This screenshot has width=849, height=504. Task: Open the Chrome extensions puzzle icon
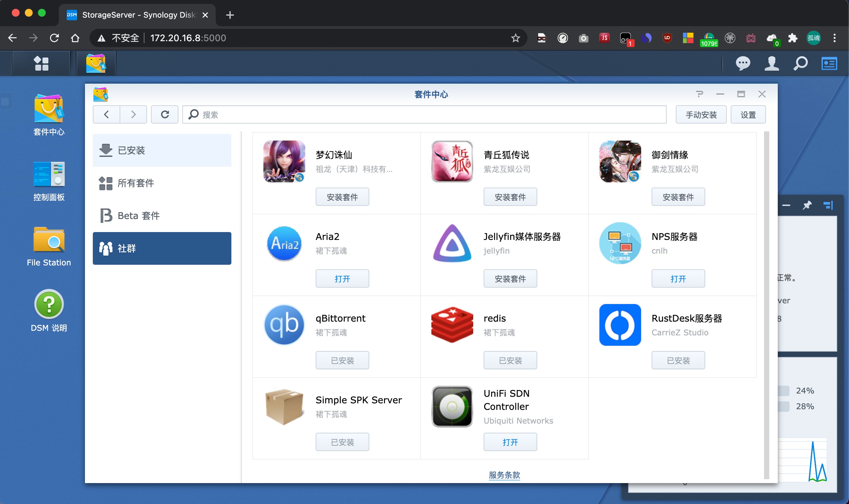tap(793, 38)
